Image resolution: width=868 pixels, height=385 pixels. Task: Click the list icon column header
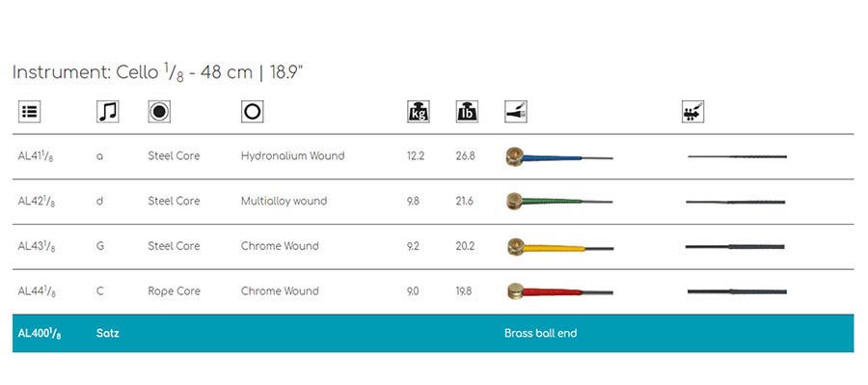pos(29,111)
